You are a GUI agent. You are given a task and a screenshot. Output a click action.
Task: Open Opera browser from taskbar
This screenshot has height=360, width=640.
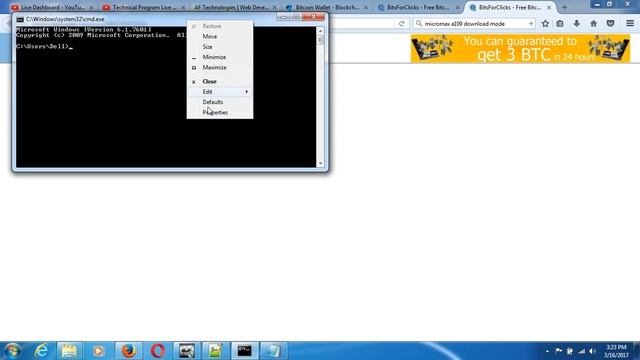tap(158, 351)
